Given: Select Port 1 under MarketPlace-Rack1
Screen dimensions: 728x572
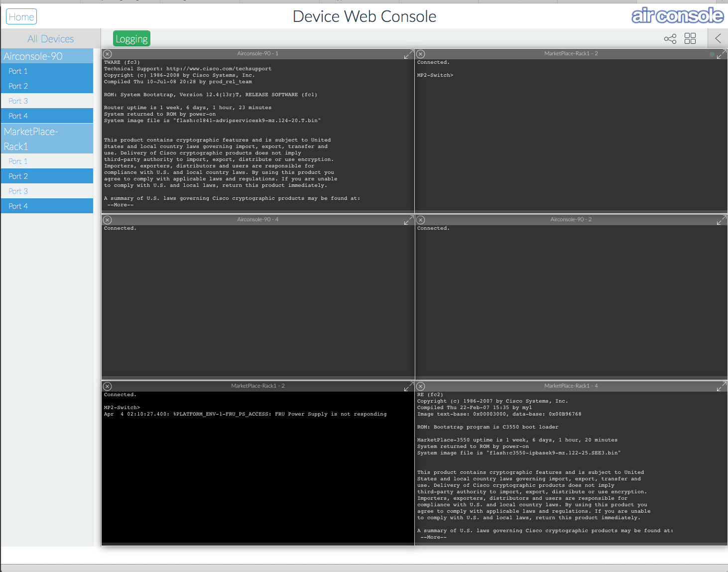Looking at the screenshot, I should (47, 161).
